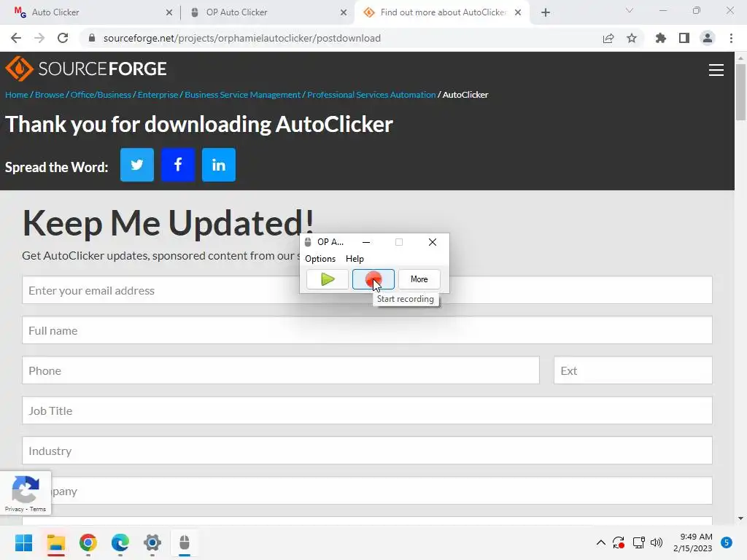Screen dimensions: 747x560
Task: Click the Job Title field
Action: point(368,410)
